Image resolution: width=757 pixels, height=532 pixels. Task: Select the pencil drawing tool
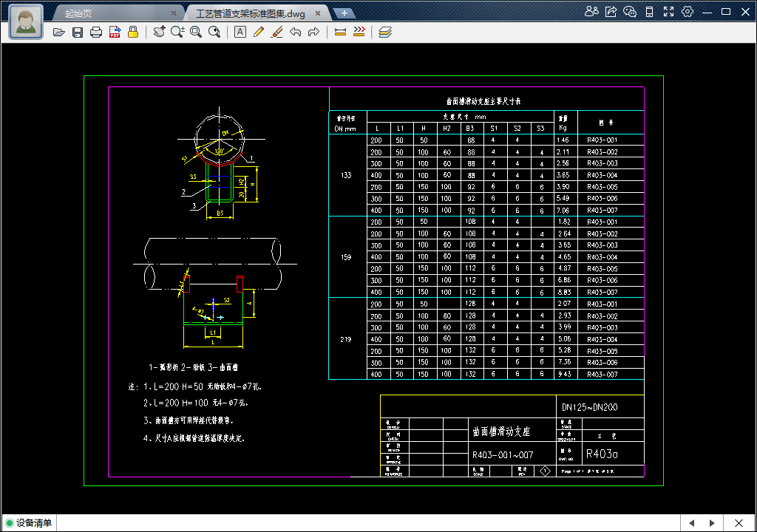[x=259, y=32]
